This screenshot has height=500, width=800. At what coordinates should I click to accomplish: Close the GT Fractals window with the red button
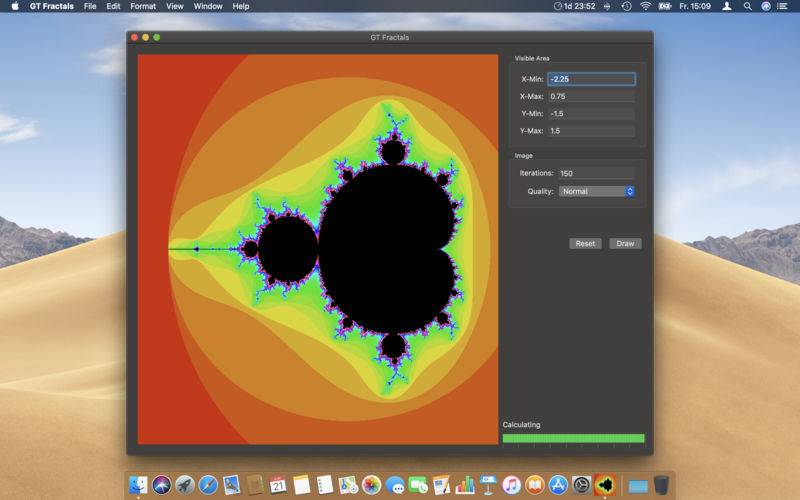pos(134,37)
